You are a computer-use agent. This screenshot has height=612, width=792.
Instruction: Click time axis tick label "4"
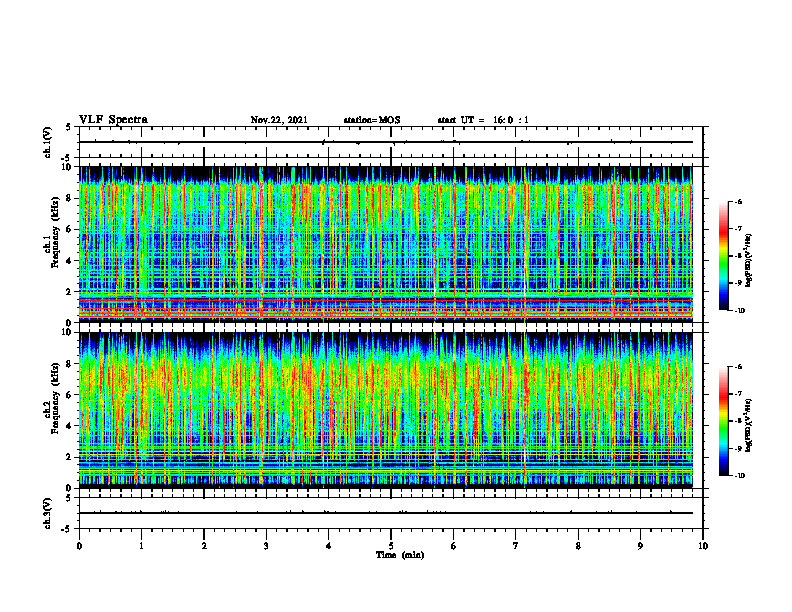329,546
